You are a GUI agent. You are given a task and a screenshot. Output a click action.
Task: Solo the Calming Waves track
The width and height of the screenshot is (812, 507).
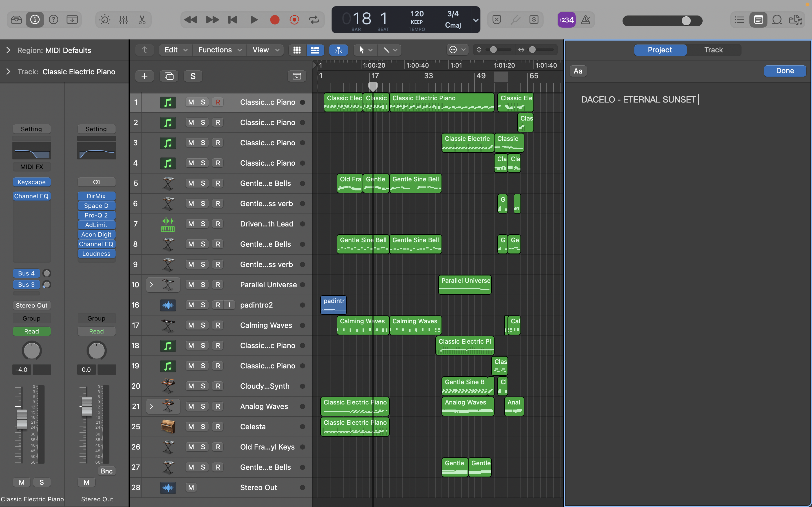(203, 325)
